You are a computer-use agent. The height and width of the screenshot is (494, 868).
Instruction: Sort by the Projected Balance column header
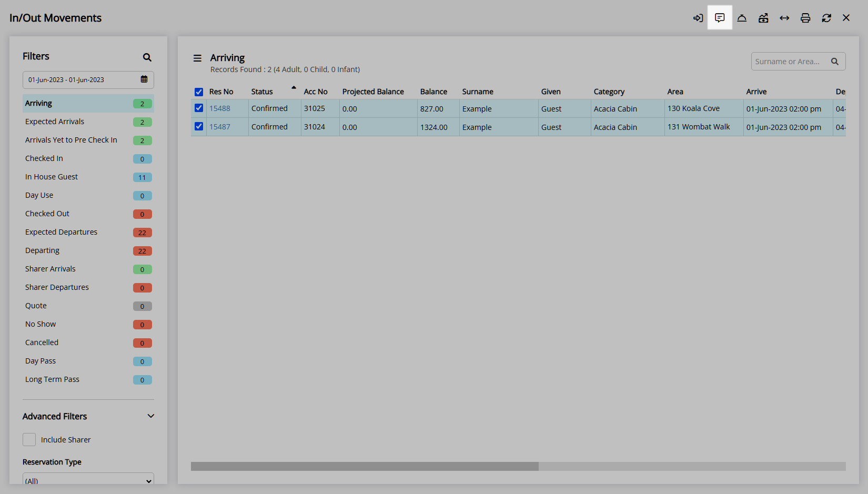click(x=373, y=92)
